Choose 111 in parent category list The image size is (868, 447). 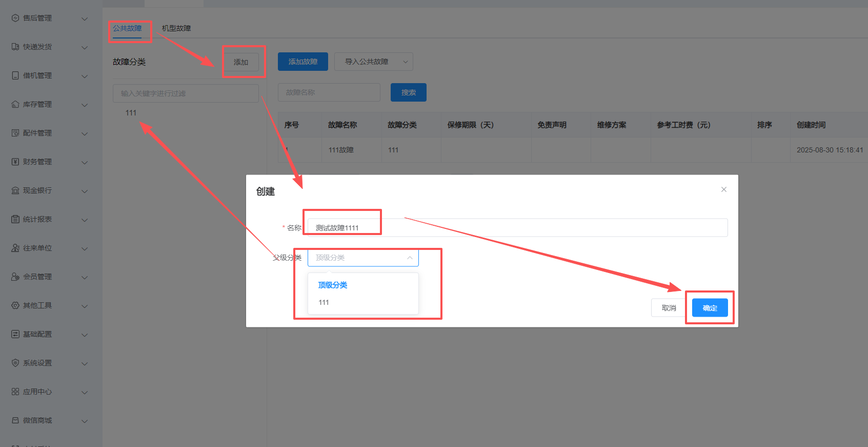point(324,302)
